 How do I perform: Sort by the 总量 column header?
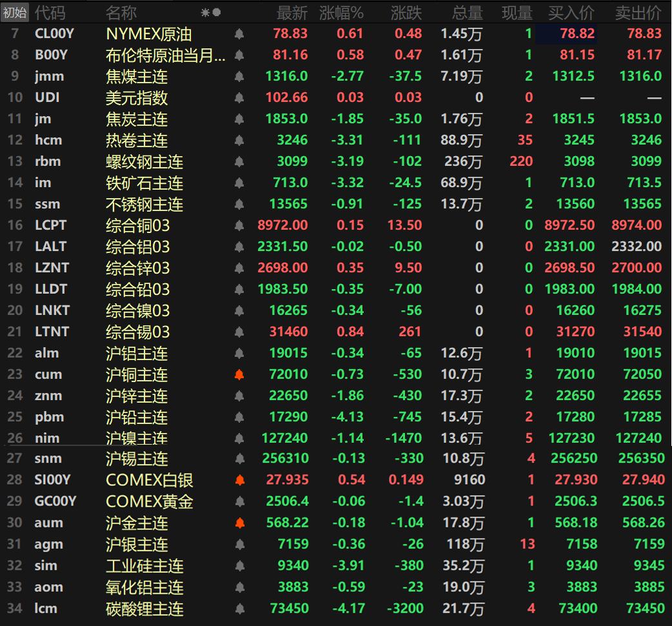(467, 12)
